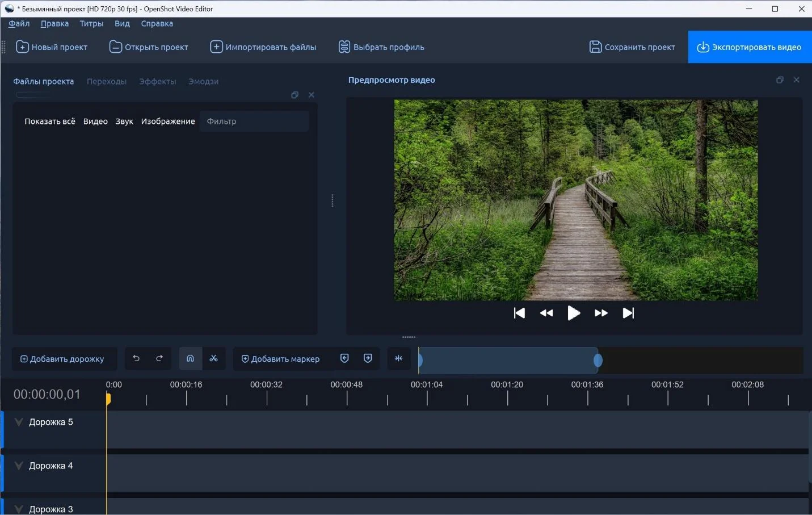Undock the video preview panel
Viewport: 812px width, 515px height.
pyautogui.click(x=780, y=80)
